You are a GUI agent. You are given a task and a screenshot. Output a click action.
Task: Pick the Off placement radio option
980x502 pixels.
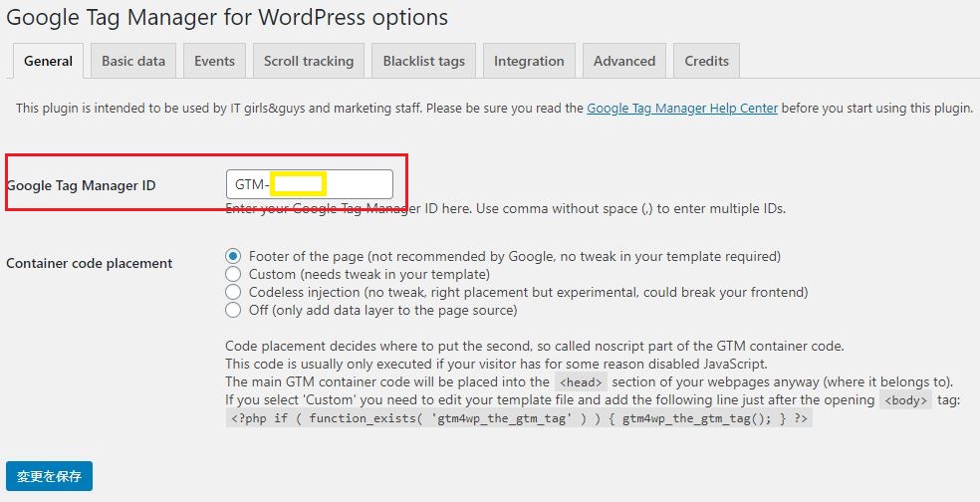point(233,310)
